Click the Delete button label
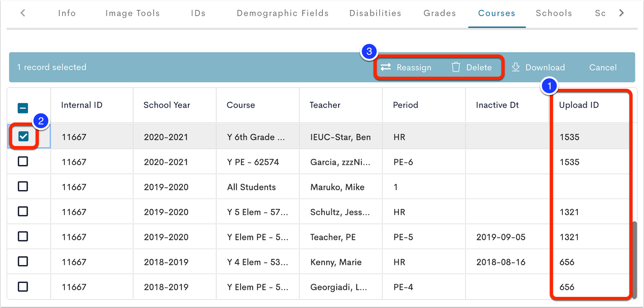The image size is (644, 308). [x=479, y=67]
